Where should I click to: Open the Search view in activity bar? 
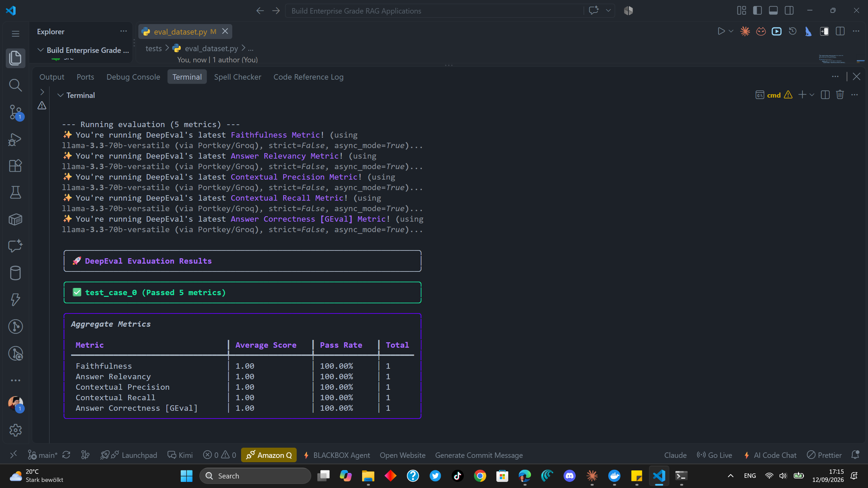[x=15, y=85]
